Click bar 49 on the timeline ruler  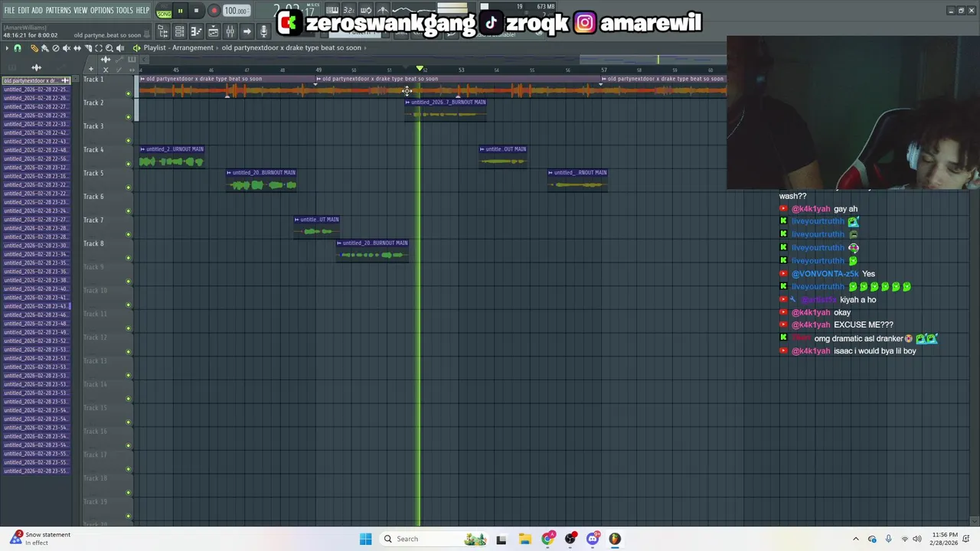pyautogui.click(x=318, y=70)
